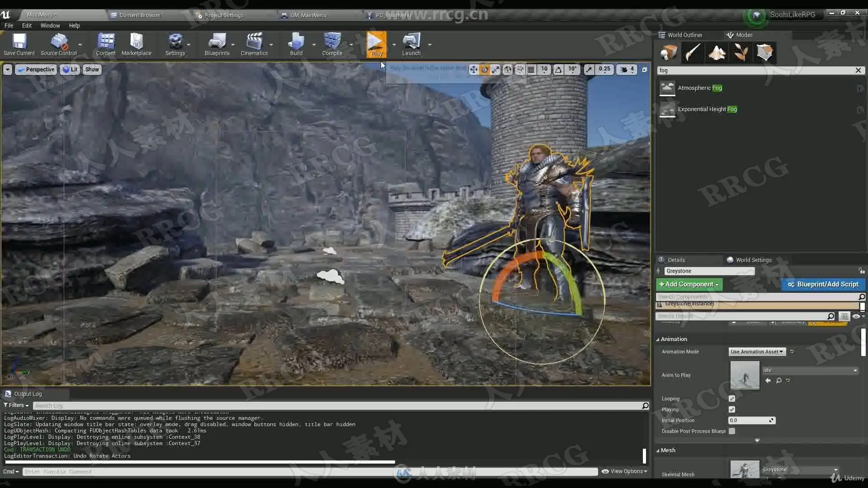The width and height of the screenshot is (868, 488).
Task: Clear the fog search field
Action: [x=858, y=70]
